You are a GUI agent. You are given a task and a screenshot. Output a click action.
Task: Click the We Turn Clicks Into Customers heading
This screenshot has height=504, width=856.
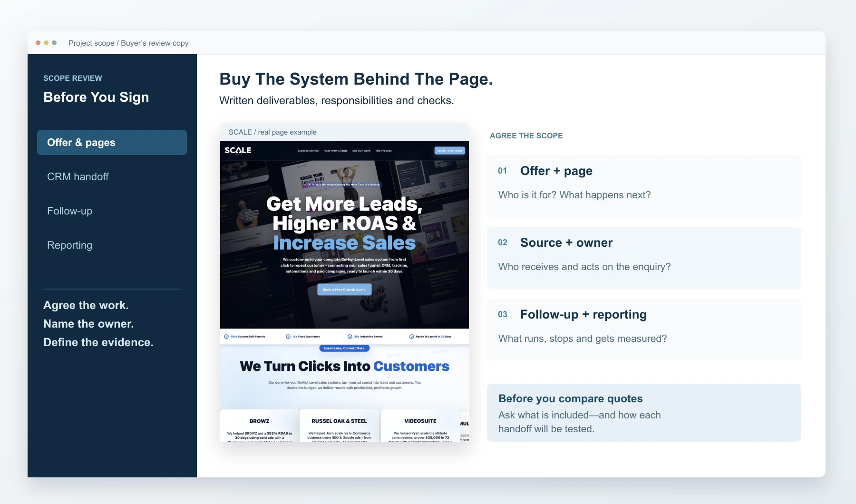(x=344, y=366)
